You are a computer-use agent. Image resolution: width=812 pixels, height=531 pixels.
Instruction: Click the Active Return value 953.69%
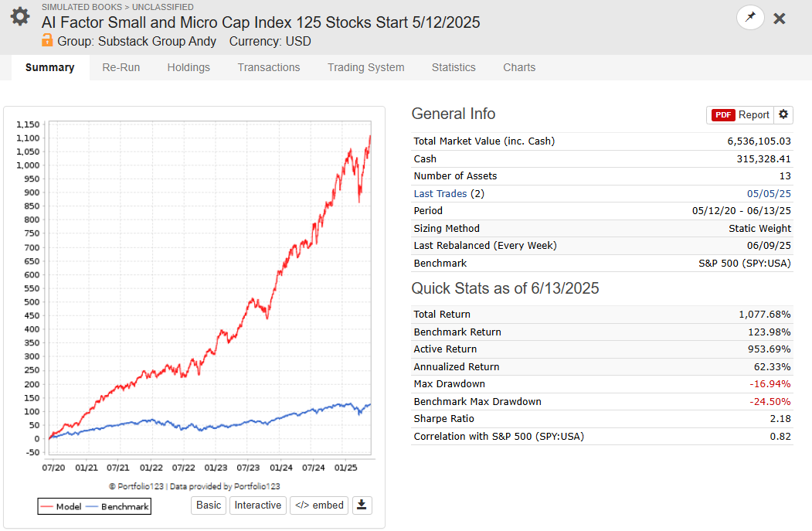[769, 349]
